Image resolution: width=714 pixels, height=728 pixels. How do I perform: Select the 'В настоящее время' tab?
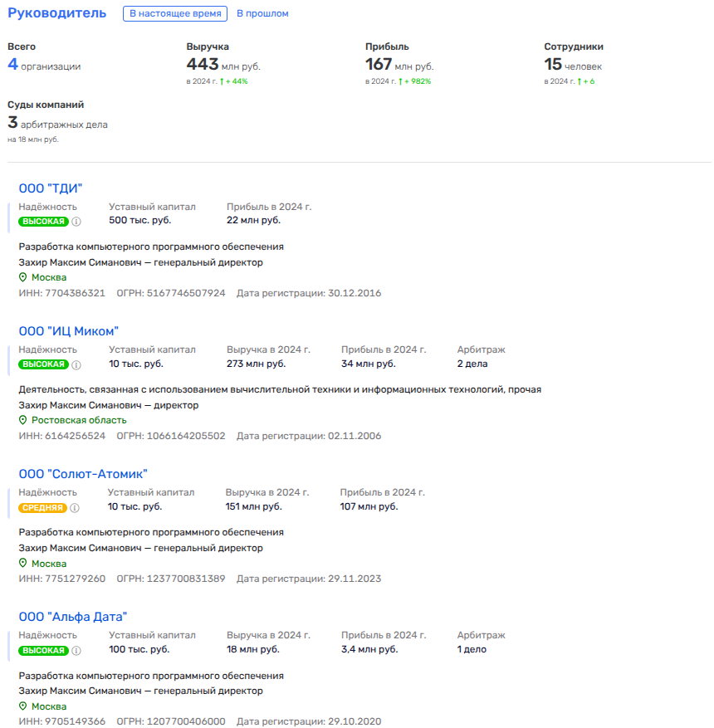click(x=175, y=14)
